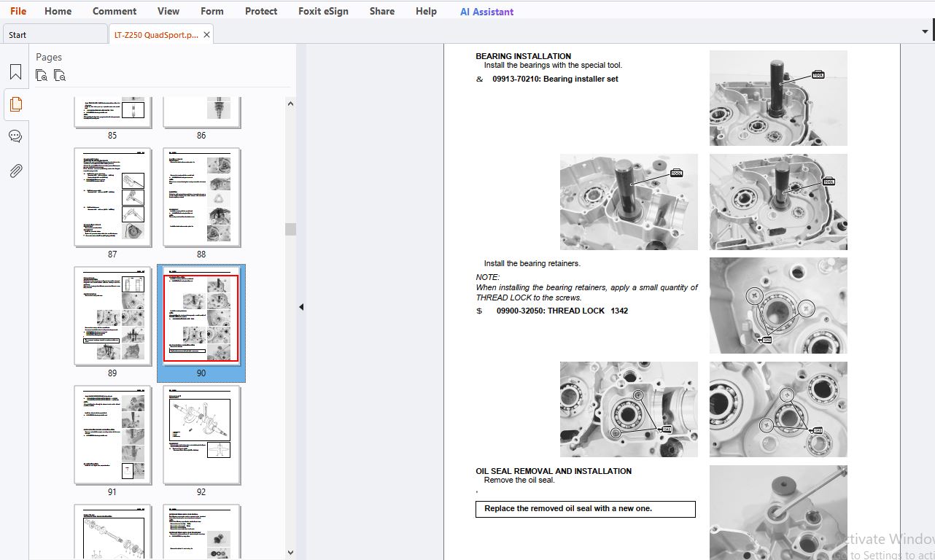Select the page 92 thumbnail
Viewport: 935px width, 560px height.
tap(202, 435)
